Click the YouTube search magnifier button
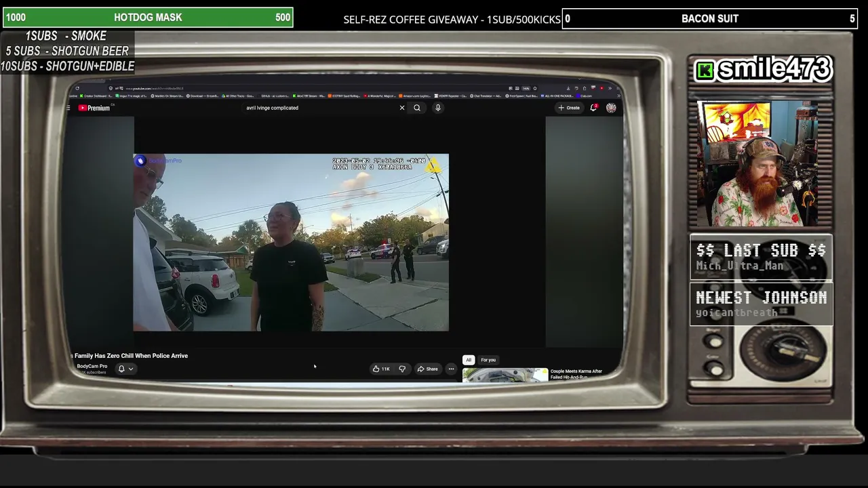 (x=417, y=108)
